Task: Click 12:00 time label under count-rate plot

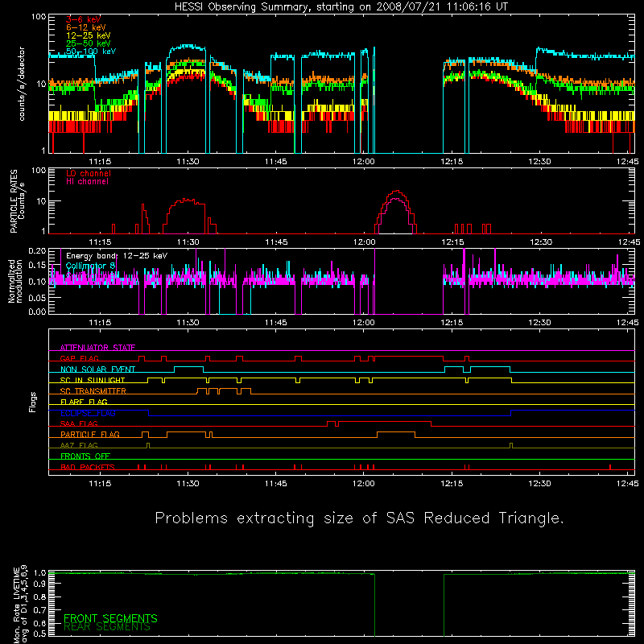Action: (x=364, y=162)
